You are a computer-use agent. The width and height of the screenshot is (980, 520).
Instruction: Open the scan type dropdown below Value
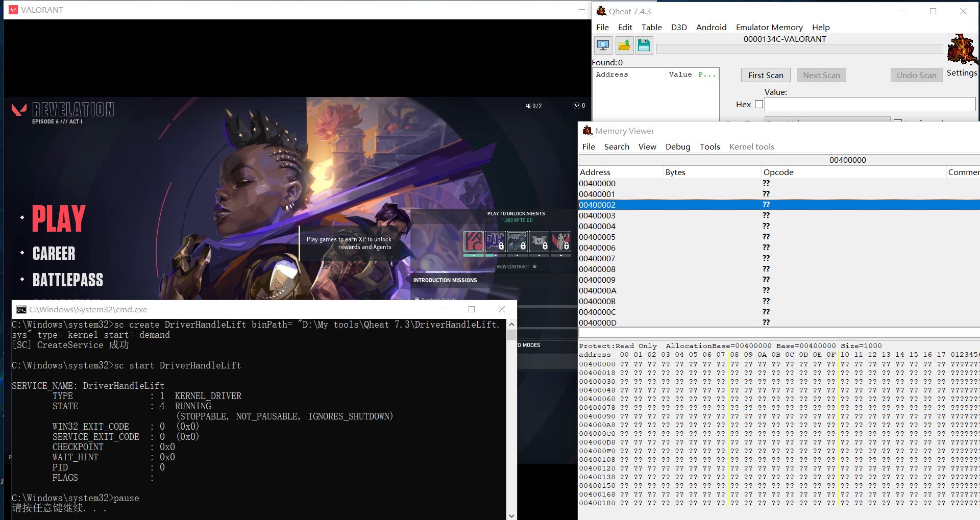828,121
